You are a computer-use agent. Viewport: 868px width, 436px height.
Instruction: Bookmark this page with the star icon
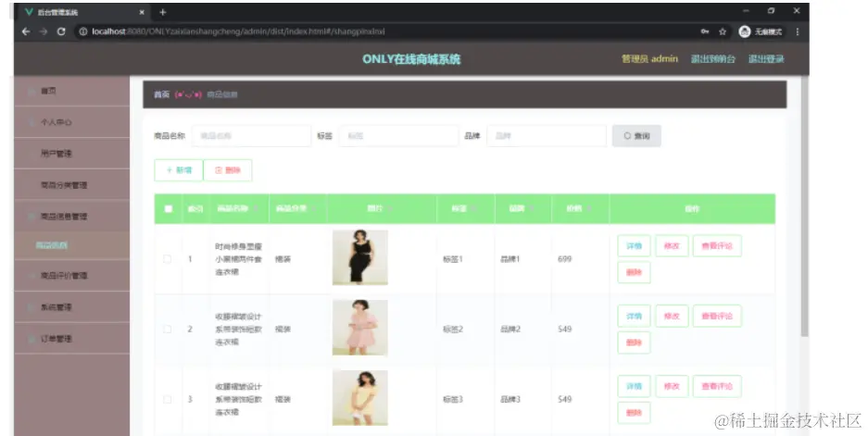coord(723,31)
